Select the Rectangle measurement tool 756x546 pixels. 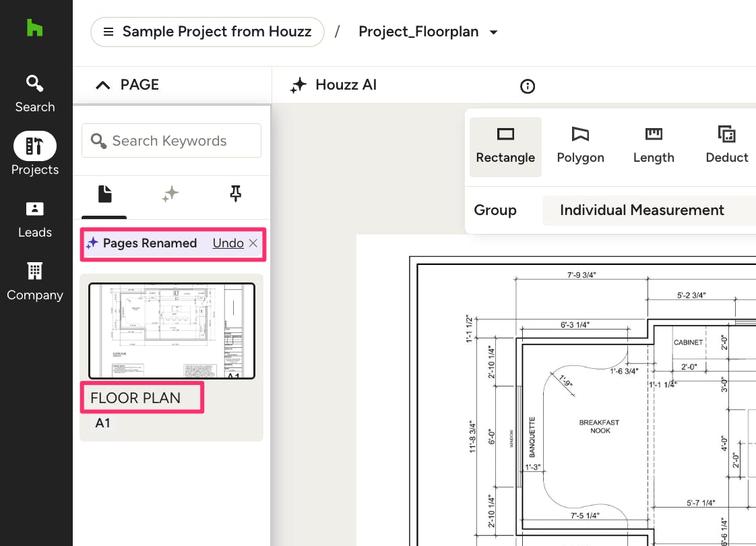[505, 147]
